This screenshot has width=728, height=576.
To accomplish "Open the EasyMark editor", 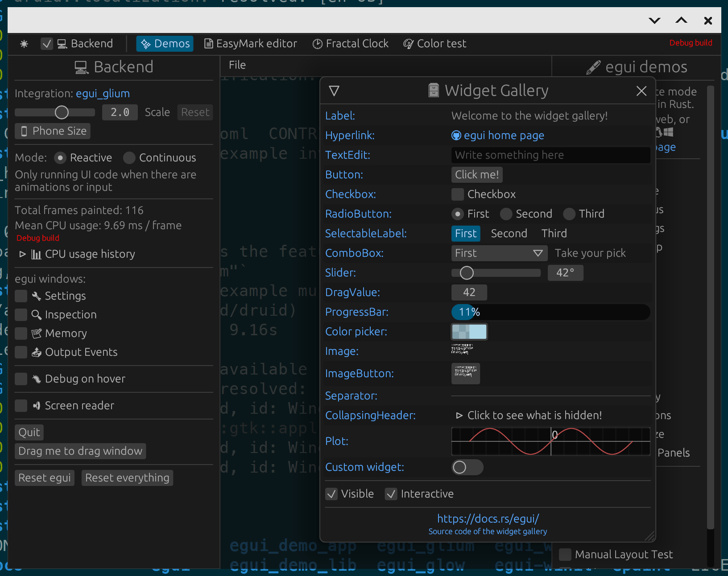I will click(x=251, y=43).
